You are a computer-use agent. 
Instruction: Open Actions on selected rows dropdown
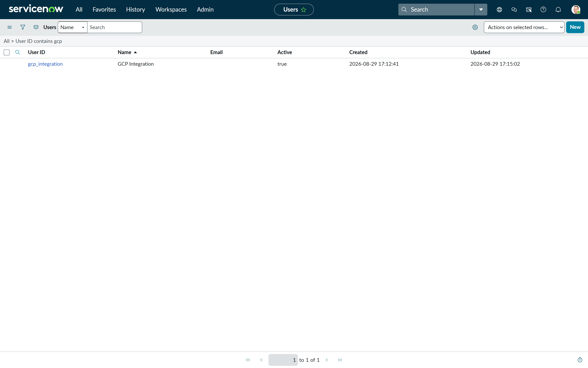pos(524,27)
